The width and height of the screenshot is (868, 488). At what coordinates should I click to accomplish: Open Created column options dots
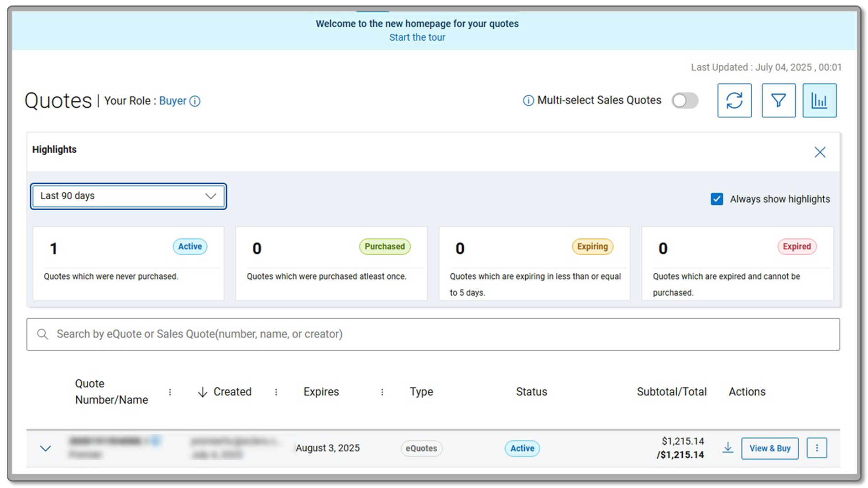(276, 392)
